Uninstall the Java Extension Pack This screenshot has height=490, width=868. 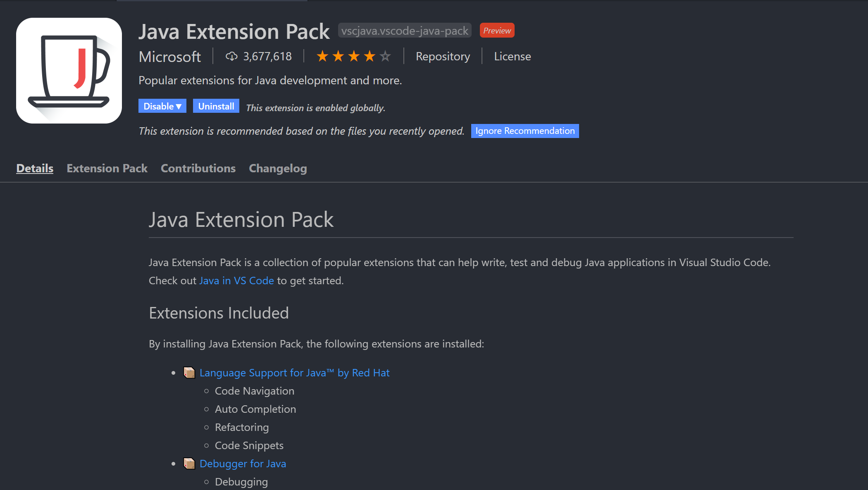click(216, 106)
